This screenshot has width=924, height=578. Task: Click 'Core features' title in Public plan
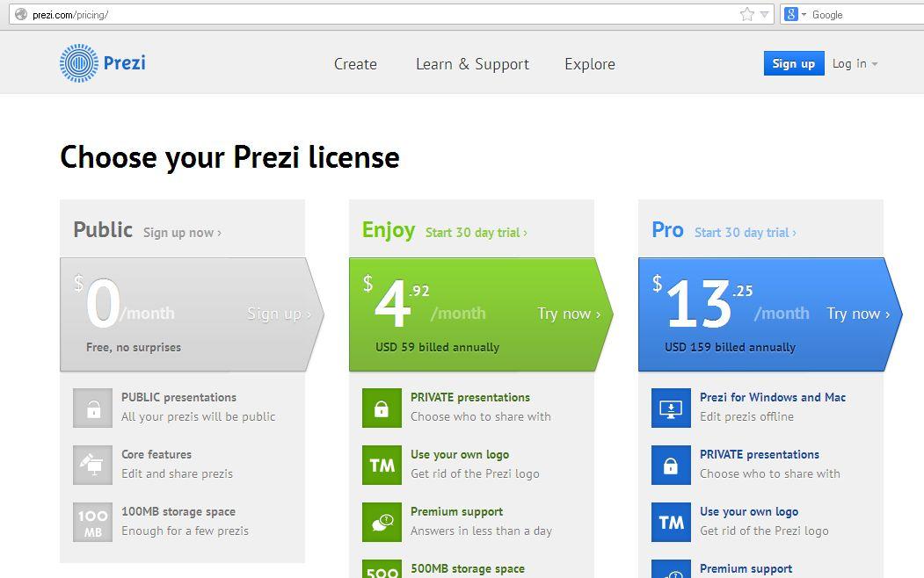pyautogui.click(x=156, y=454)
